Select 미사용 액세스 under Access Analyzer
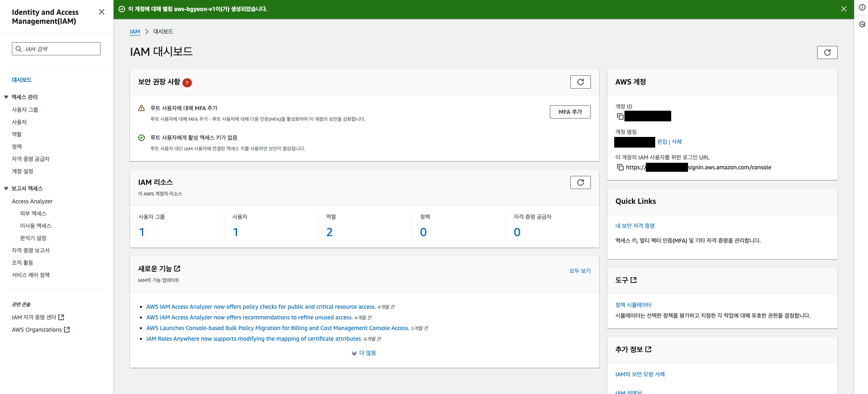This screenshot has height=394, width=868. coord(36,226)
